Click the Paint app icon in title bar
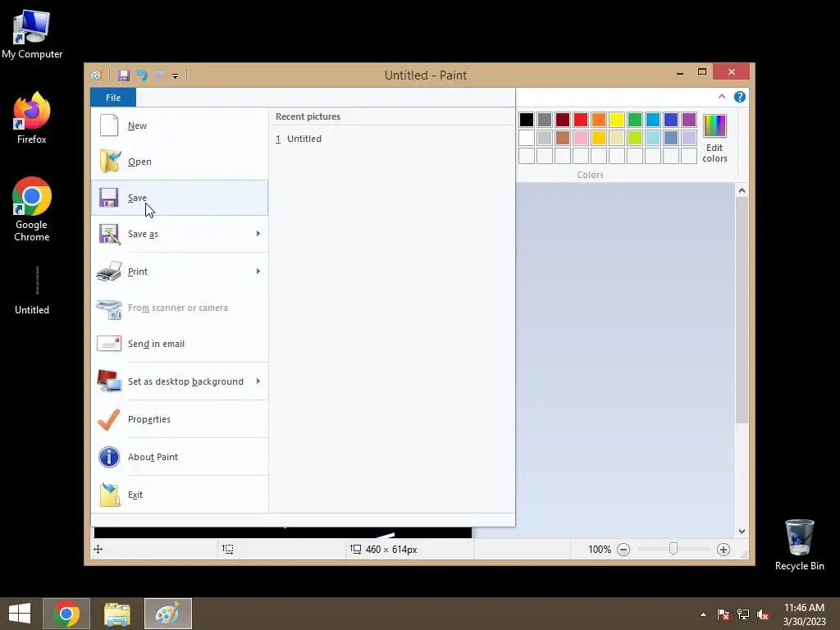840x630 pixels. click(97, 75)
